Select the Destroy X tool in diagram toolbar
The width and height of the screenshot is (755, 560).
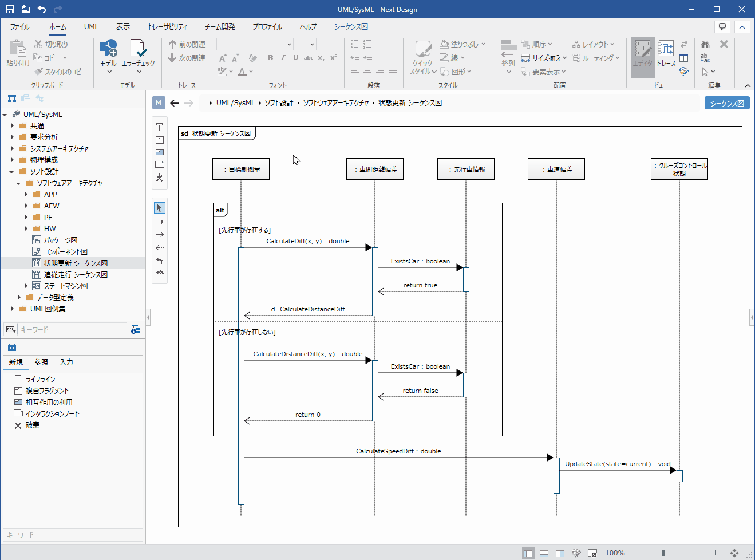[x=160, y=178]
